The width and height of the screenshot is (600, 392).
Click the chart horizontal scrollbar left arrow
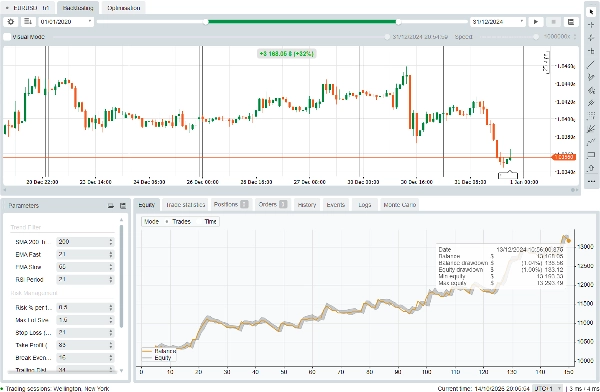point(5,190)
